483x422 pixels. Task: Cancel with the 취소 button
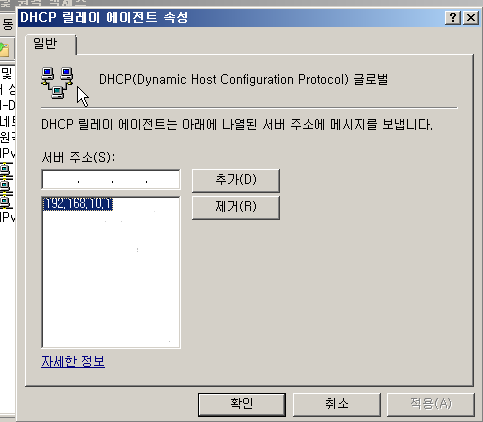pyautogui.click(x=337, y=404)
